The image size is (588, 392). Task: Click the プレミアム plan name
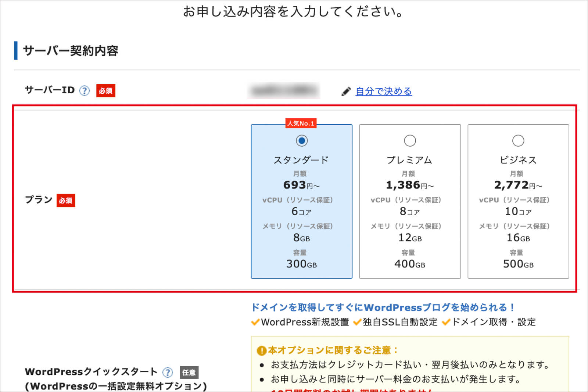[410, 160]
